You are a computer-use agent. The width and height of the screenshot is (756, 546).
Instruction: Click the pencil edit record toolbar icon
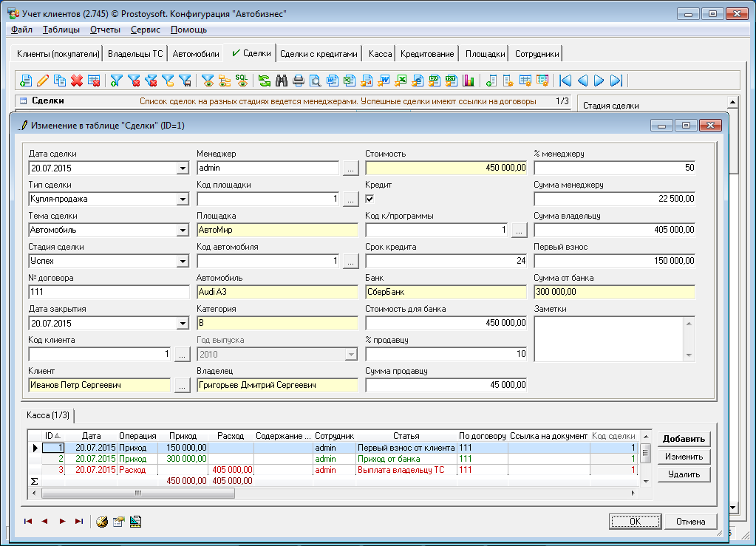(x=43, y=81)
